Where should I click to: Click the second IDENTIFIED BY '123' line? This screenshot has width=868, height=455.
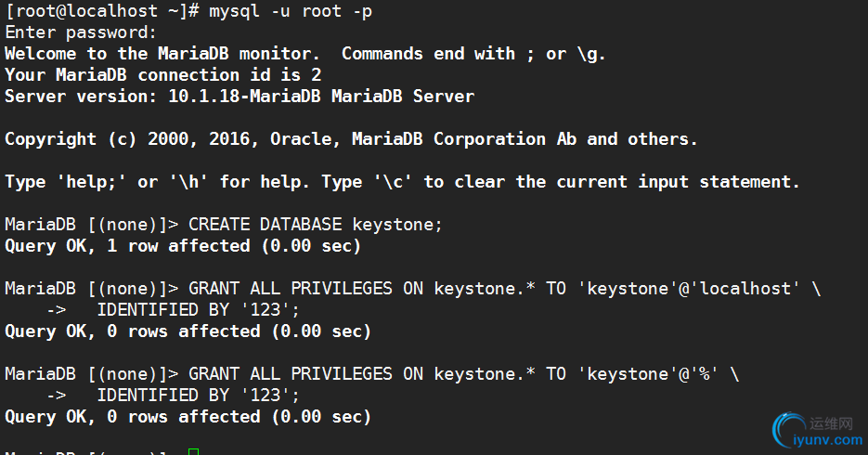[x=198, y=396]
